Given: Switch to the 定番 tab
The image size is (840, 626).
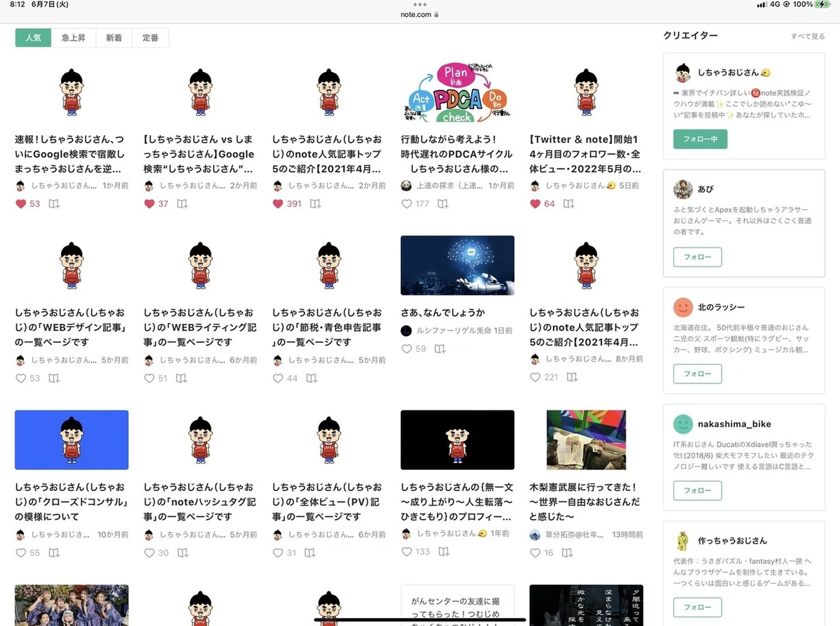Looking at the screenshot, I should pyautogui.click(x=150, y=38).
